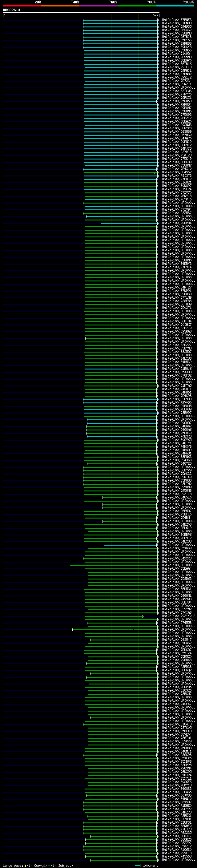The height and width of the screenshot is (868, 197).
Task: Select the query name BB922614
Action: tap(11, 10)
